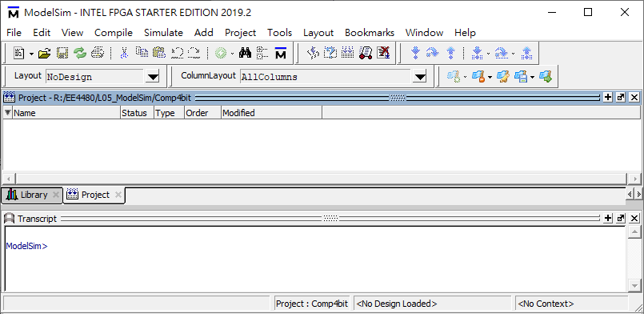Click the Cut scissors icon
Viewport: 644px width, 314px height.
point(125,53)
